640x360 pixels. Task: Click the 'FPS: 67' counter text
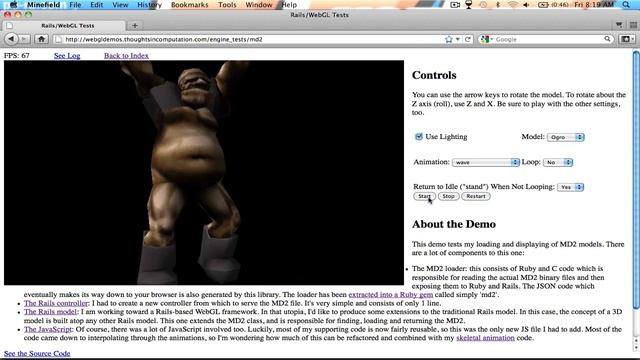(17, 56)
